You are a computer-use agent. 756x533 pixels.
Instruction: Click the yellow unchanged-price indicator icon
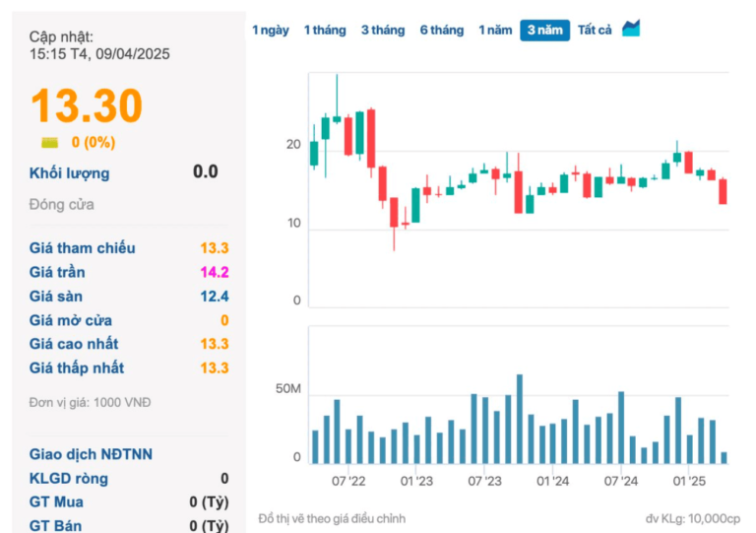48,142
